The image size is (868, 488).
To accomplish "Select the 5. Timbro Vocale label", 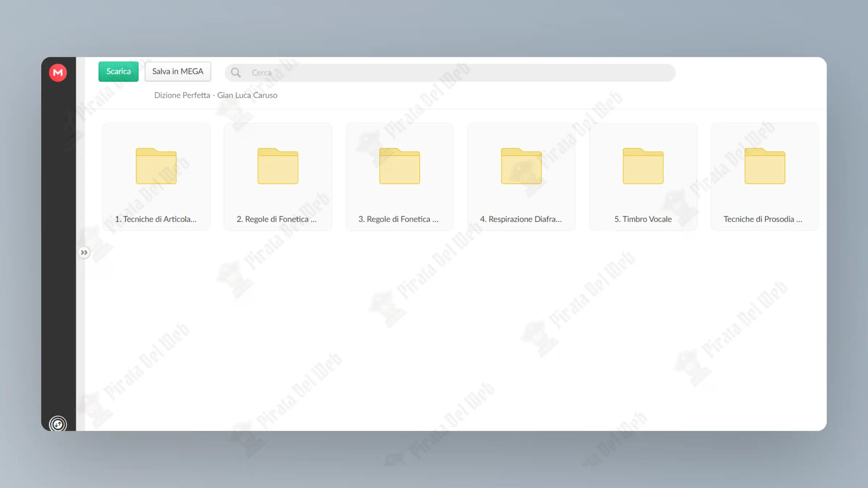I will [x=643, y=219].
